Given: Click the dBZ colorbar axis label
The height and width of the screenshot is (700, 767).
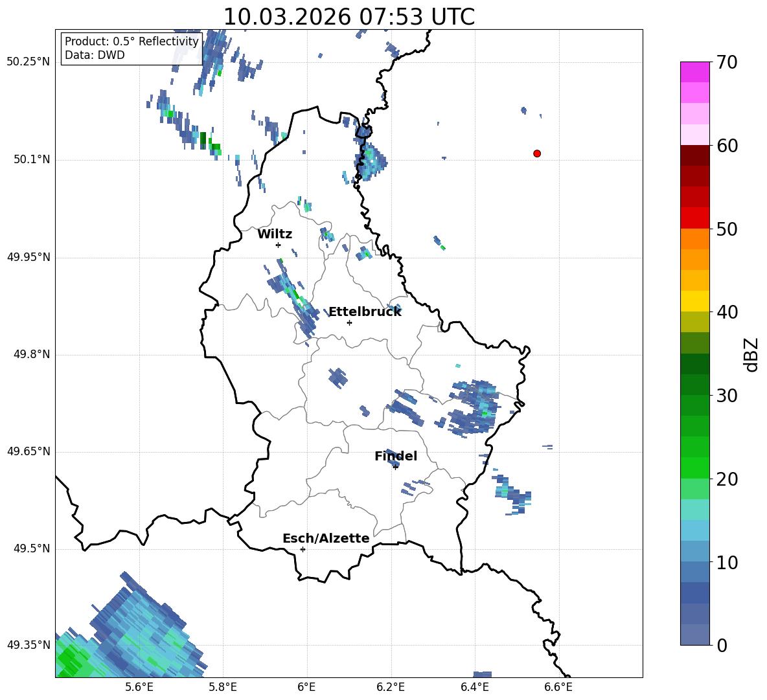Looking at the screenshot, I should coord(751,354).
